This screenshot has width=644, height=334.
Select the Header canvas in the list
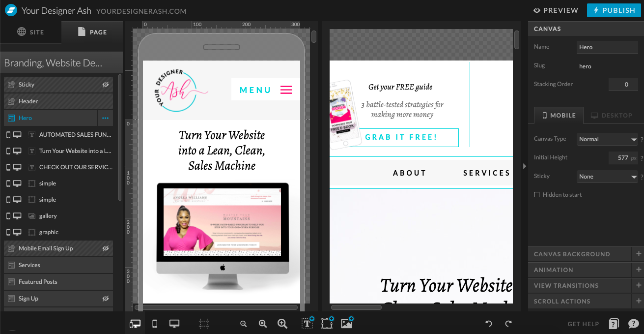tap(58, 101)
